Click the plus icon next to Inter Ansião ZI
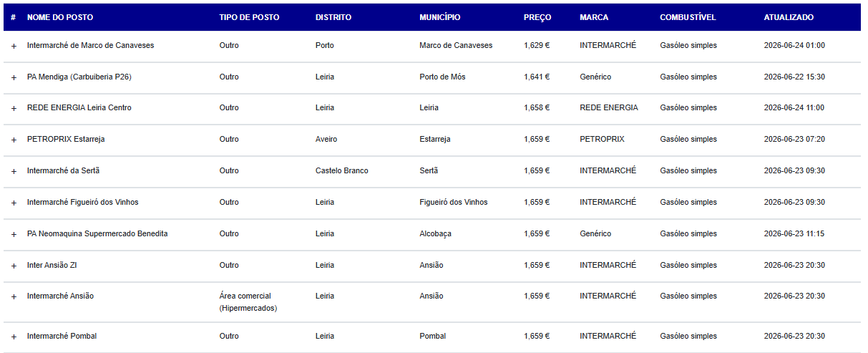 14,266
